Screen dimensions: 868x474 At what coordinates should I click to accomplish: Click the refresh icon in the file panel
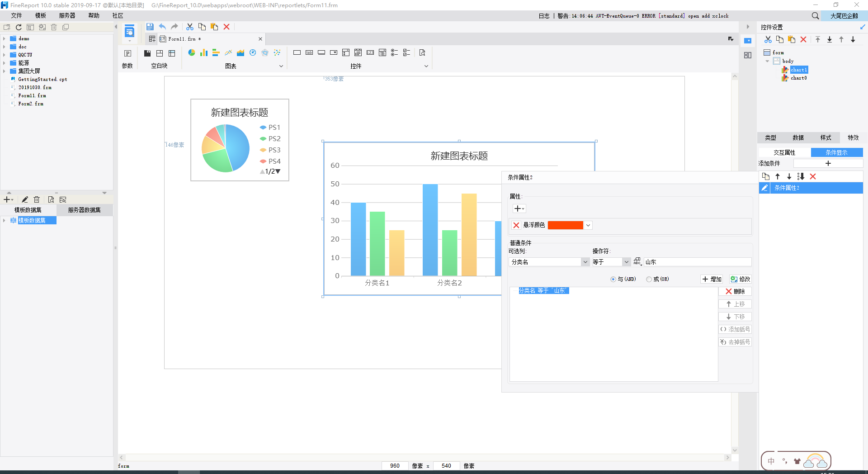click(x=19, y=27)
